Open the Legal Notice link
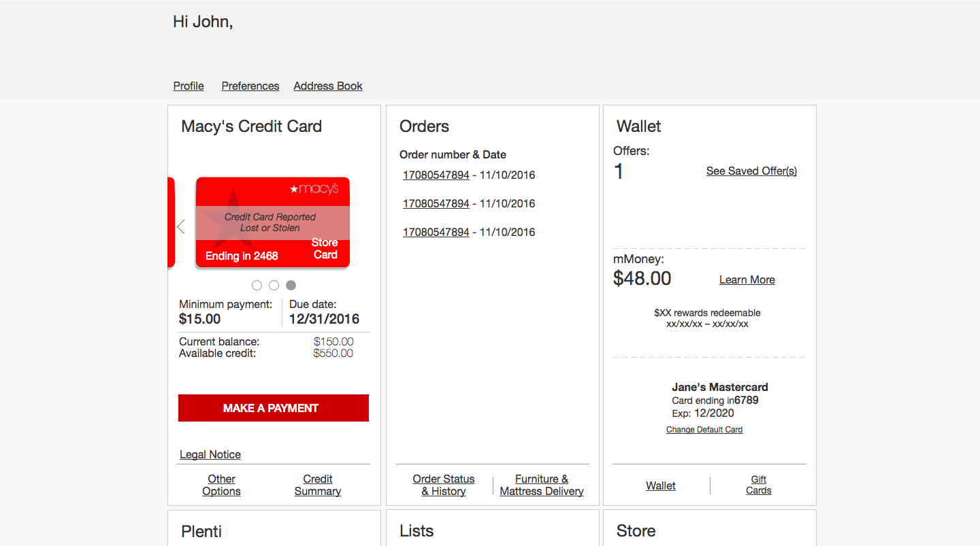This screenshot has width=980, height=546. click(x=210, y=454)
